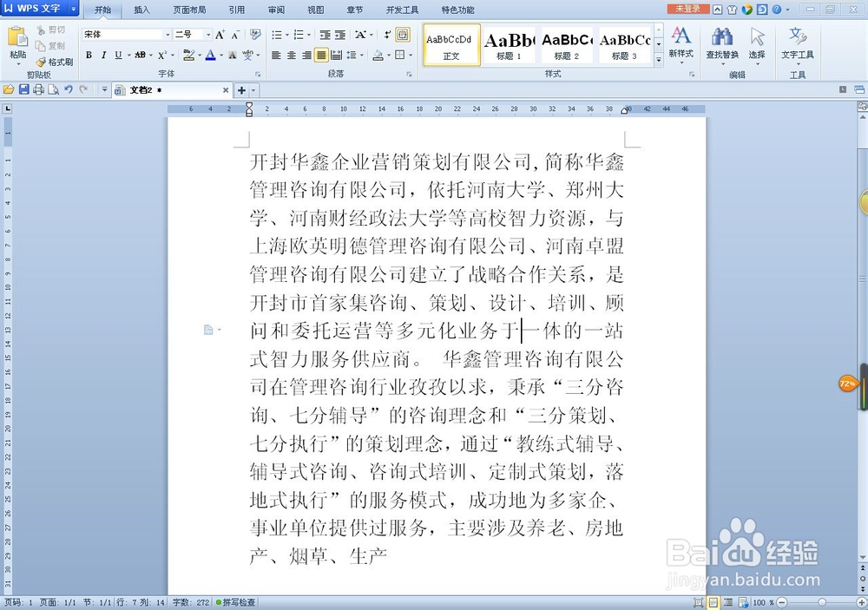Apply the 标题 2 heading style

pos(567,45)
